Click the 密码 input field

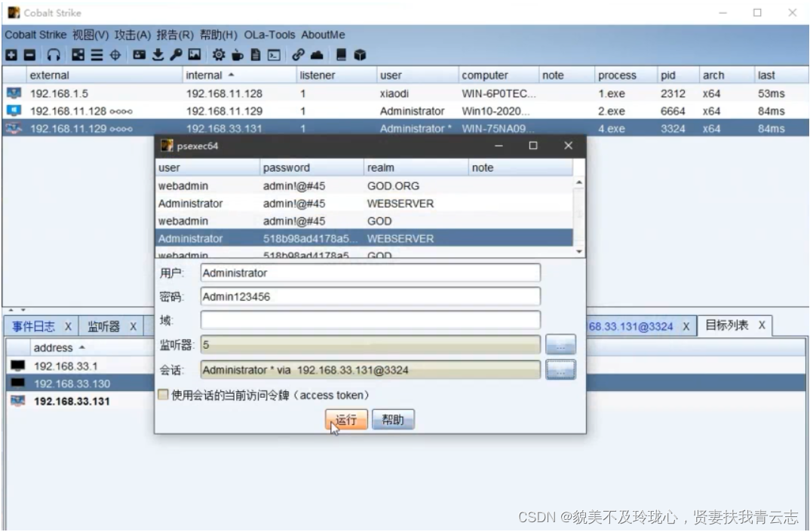[x=370, y=297]
